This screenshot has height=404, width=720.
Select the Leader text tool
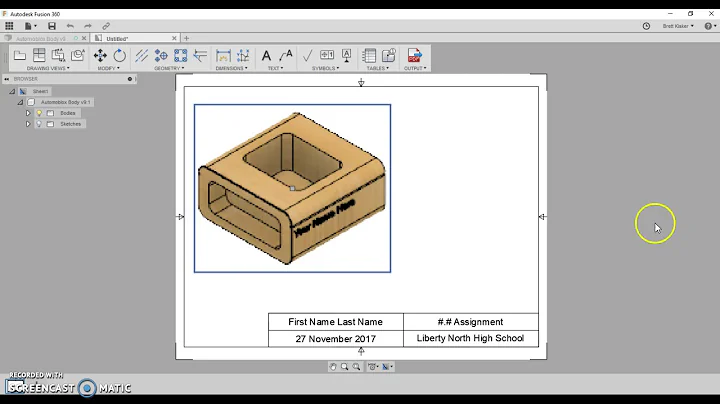click(x=286, y=56)
